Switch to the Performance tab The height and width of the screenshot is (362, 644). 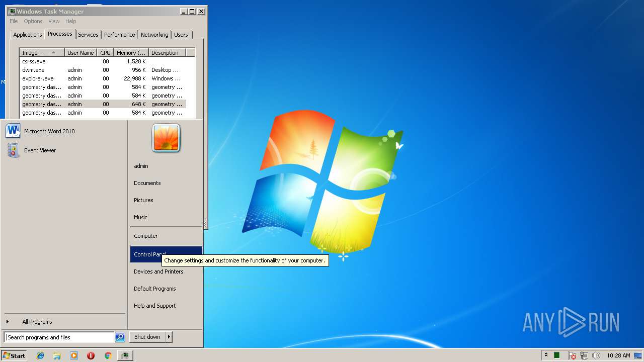pos(120,35)
